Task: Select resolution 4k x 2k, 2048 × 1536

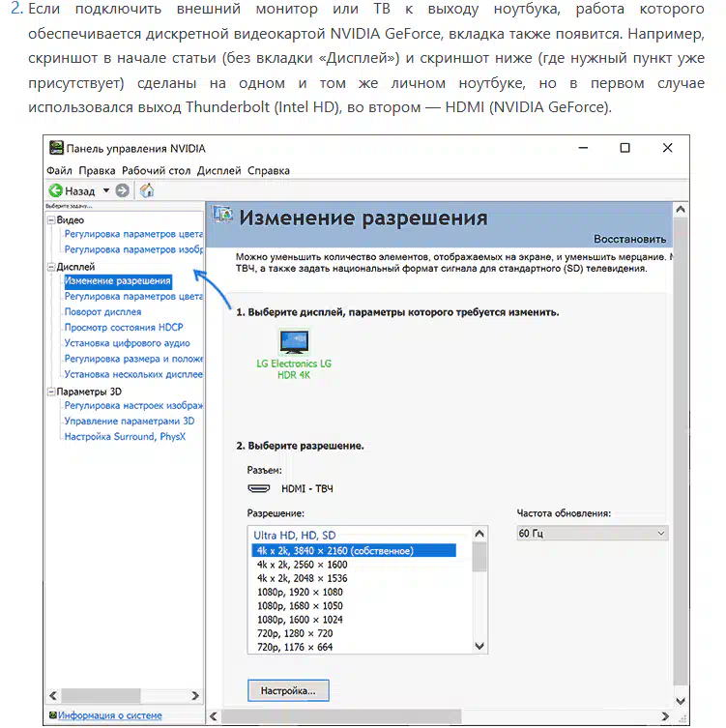Action: pos(303,578)
